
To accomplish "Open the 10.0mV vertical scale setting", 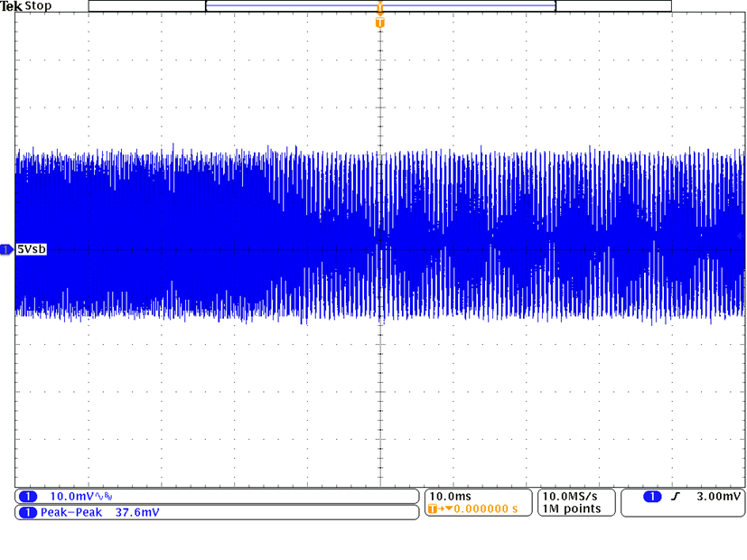I will [70, 497].
